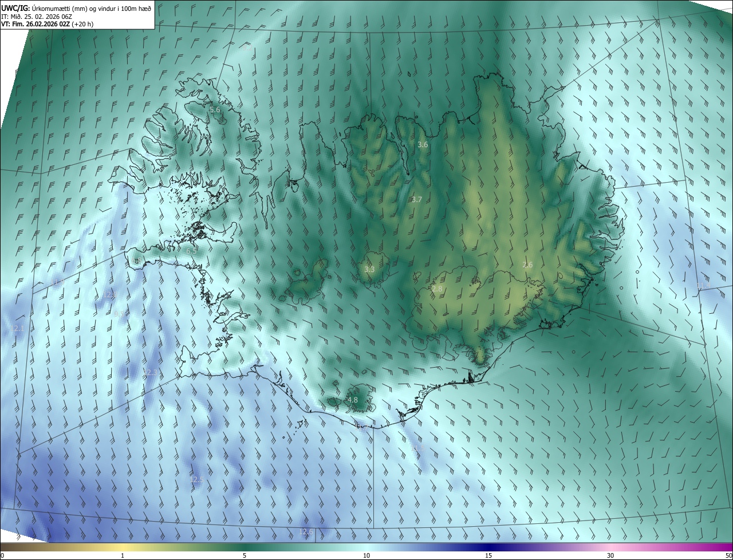Image resolution: width=733 pixels, height=560 pixels.
Task: Click the 50 tick on the color scale
Action: (728, 555)
